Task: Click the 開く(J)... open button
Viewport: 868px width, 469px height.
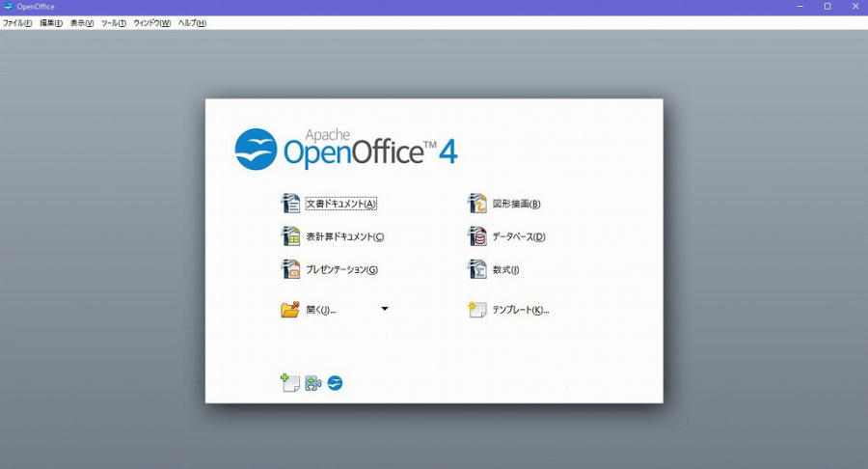Action: (320, 310)
